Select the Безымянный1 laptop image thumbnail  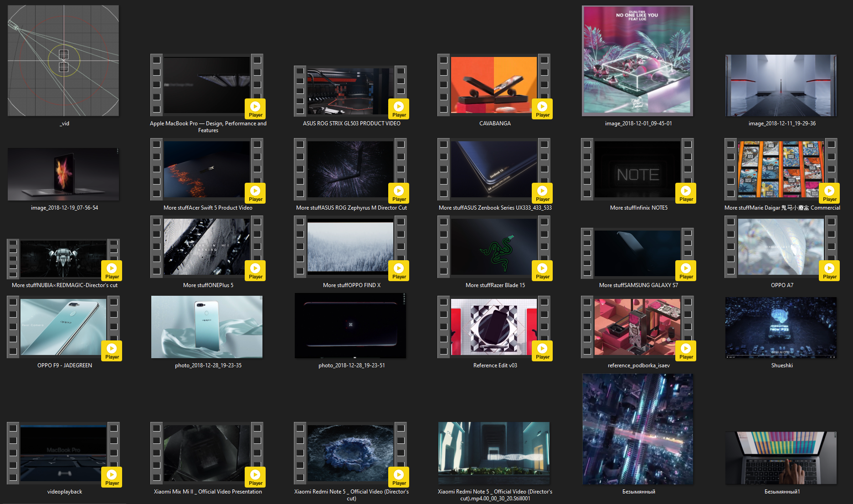coord(781,458)
